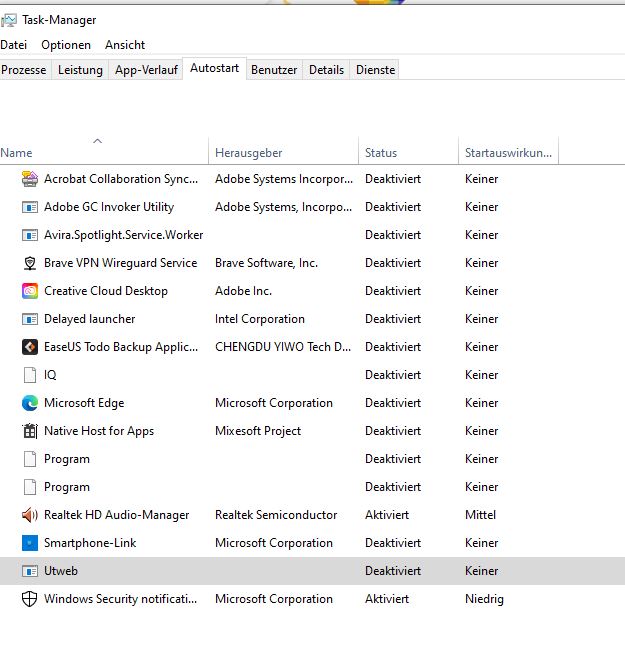The height and width of the screenshot is (657, 625).
Task: Click the Mittel startup impact value
Action: coord(480,515)
